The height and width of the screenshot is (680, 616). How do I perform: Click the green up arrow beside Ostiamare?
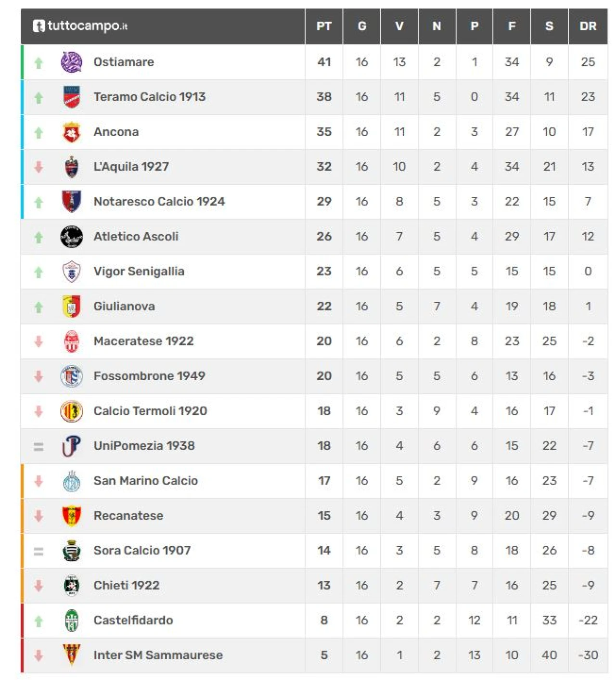[x=38, y=63]
